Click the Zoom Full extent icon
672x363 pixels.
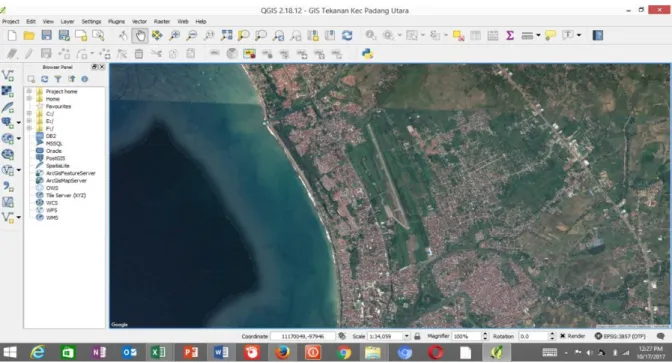pyautogui.click(x=226, y=36)
